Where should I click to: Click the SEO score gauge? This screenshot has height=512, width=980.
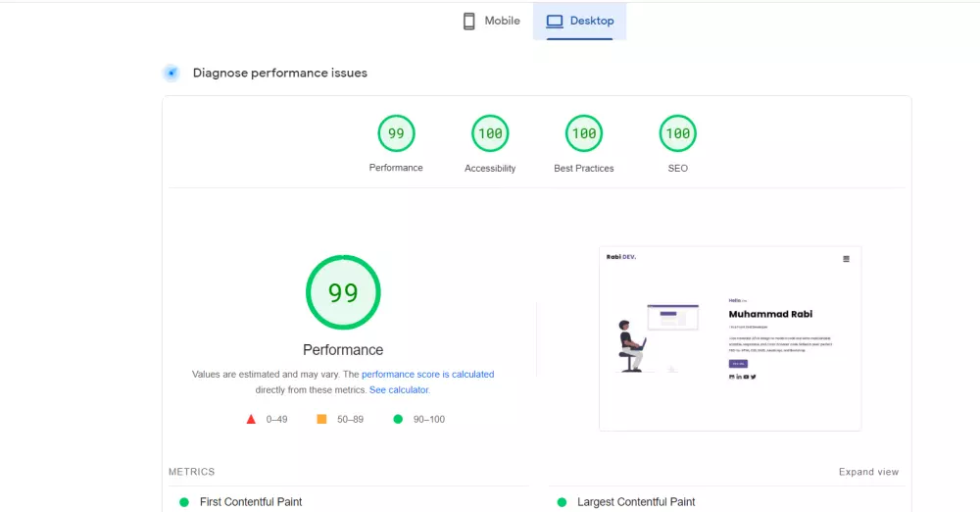coord(677,134)
